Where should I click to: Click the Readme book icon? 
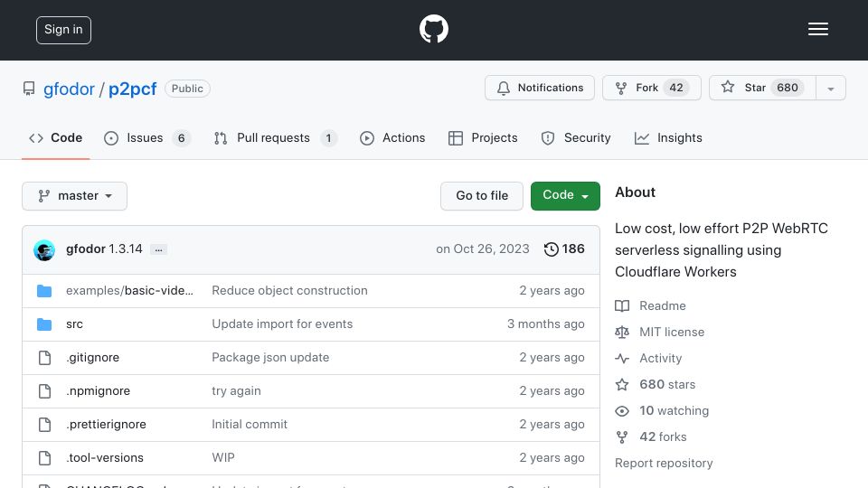[x=622, y=306]
